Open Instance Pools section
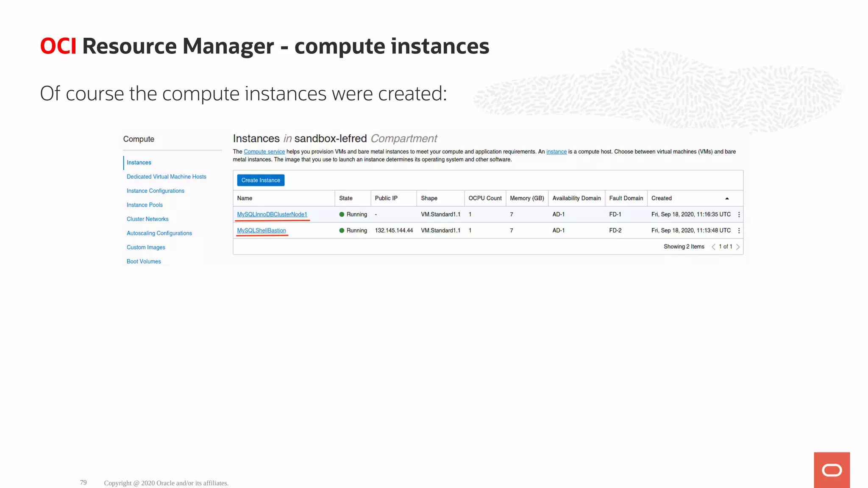Screen dimensions: 868x488 145,205
